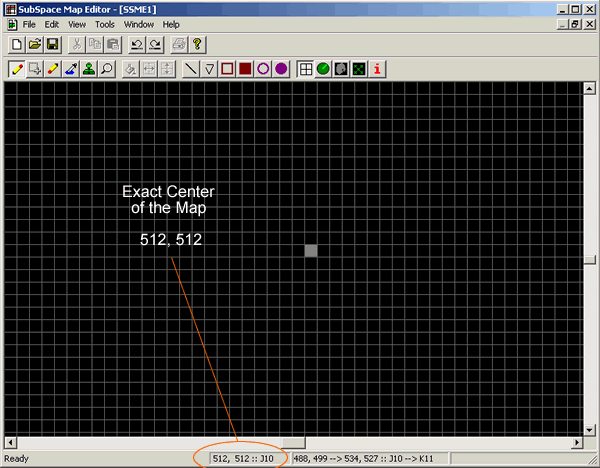This screenshot has height=468, width=600.
Task: Redo the last undone edit
Action: (155, 45)
